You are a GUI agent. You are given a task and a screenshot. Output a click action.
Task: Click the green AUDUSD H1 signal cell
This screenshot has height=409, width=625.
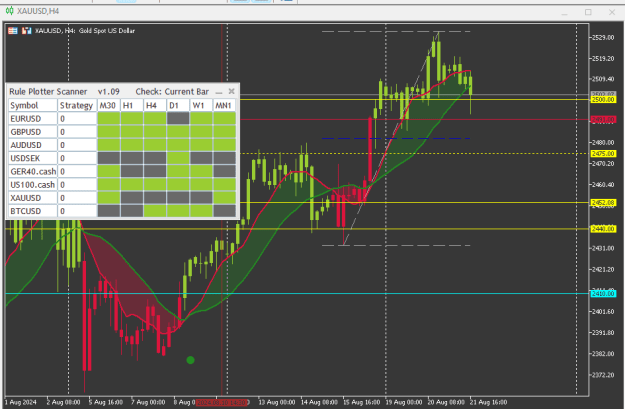[x=132, y=145]
